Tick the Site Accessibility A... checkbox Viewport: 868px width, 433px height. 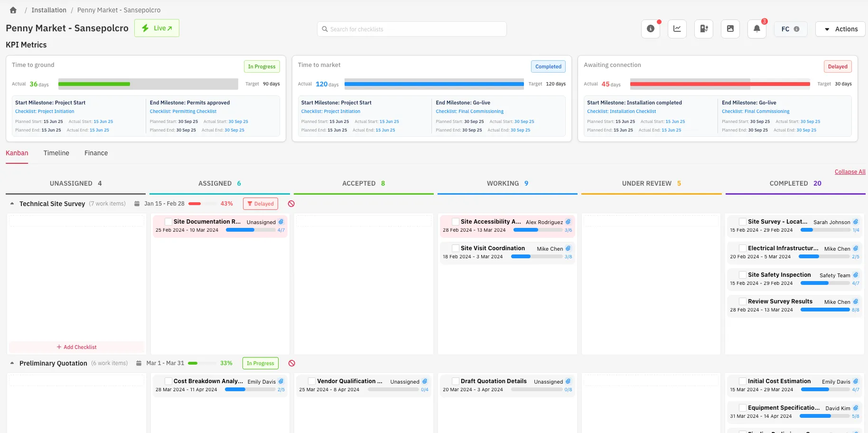tap(455, 222)
